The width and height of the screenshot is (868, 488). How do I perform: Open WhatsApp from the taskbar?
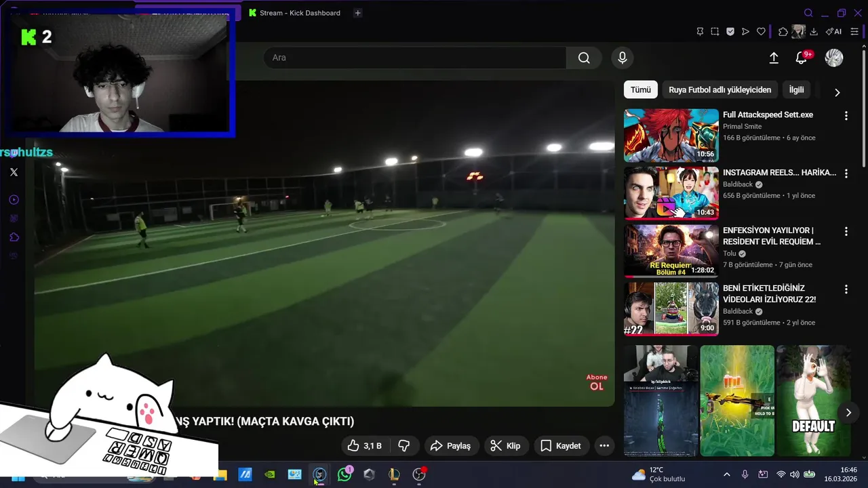344,474
